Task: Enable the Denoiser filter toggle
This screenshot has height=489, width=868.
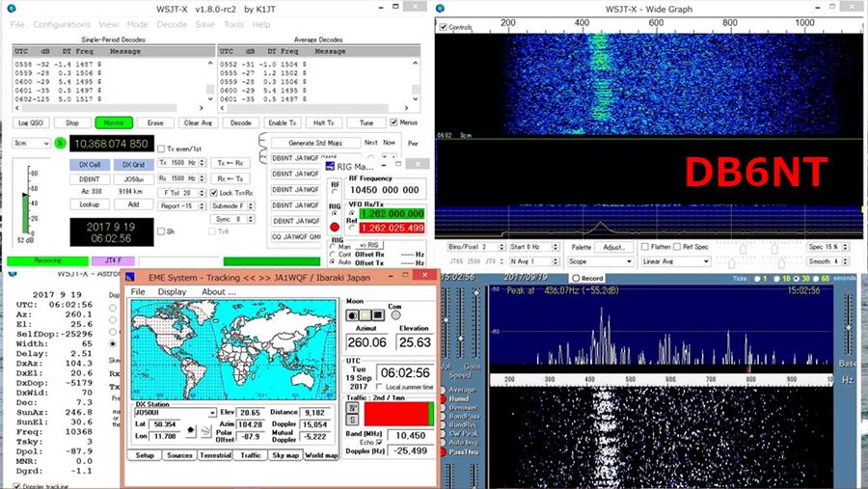Action: pyautogui.click(x=444, y=408)
